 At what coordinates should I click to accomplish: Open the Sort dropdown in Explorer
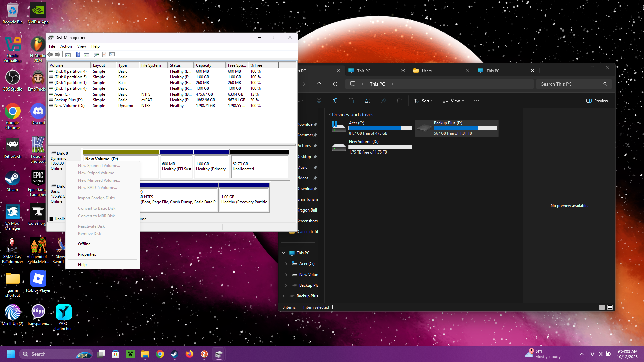424,101
